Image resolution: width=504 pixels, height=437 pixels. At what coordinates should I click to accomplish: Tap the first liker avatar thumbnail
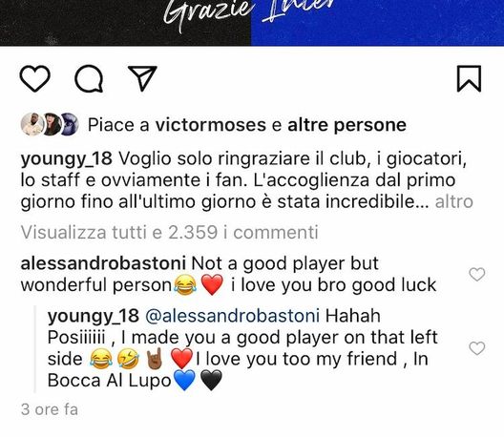tap(31, 124)
